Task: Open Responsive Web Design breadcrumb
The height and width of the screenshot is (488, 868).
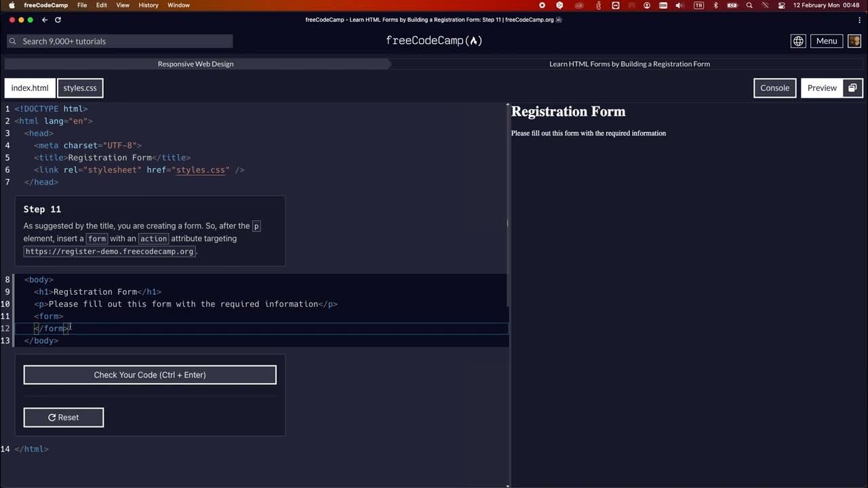Action: [195, 64]
